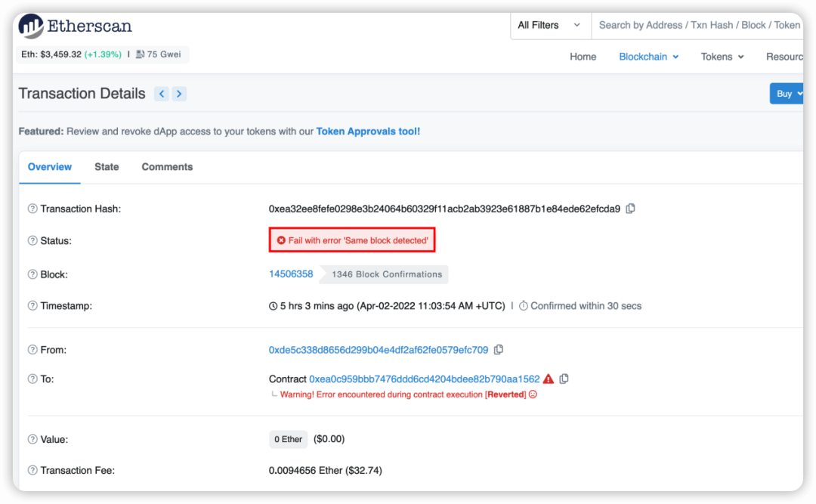Switch to the Comments tab
The height and width of the screenshot is (504, 816).
[x=167, y=167]
